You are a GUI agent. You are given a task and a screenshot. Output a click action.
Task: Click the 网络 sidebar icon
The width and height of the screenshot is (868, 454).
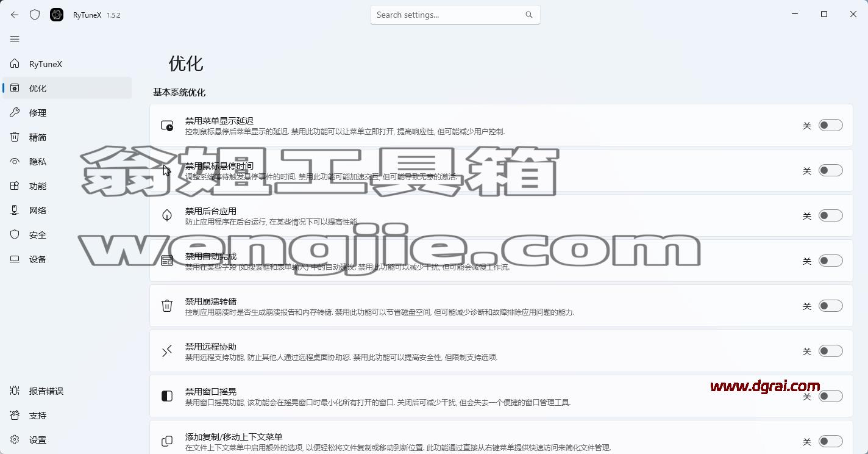coord(15,211)
